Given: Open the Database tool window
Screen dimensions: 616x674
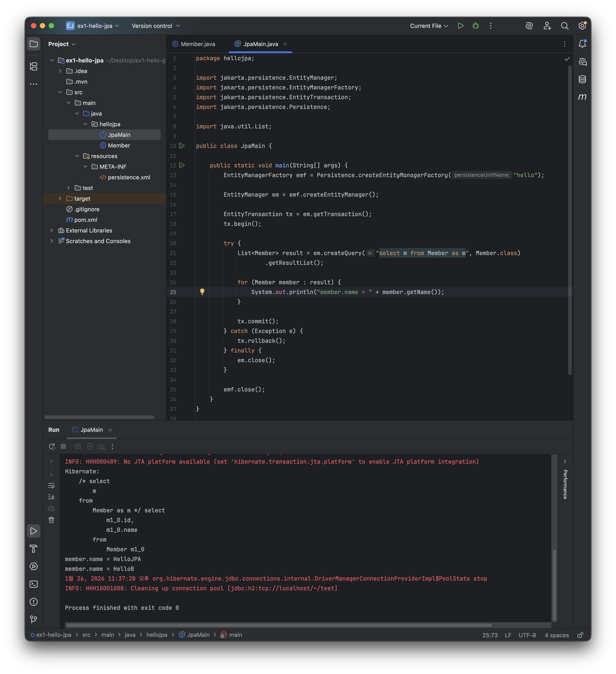Looking at the screenshot, I should [x=582, y=79].
